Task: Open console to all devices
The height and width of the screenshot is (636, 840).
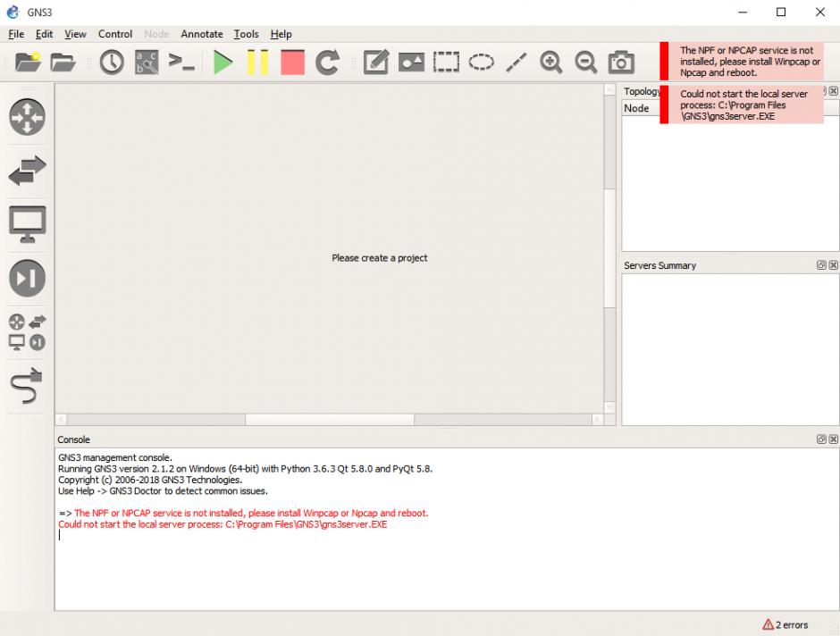Action: tap(181, 63)
